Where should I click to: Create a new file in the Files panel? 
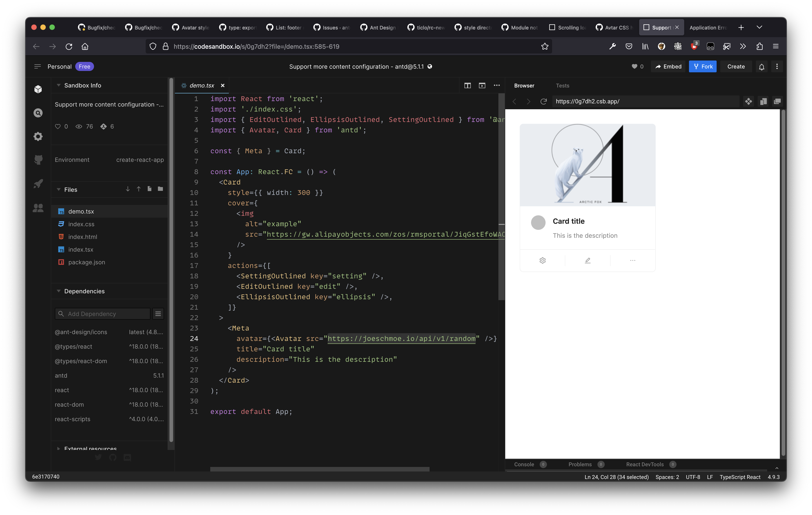pyautogui.click(x=149, y=189)
